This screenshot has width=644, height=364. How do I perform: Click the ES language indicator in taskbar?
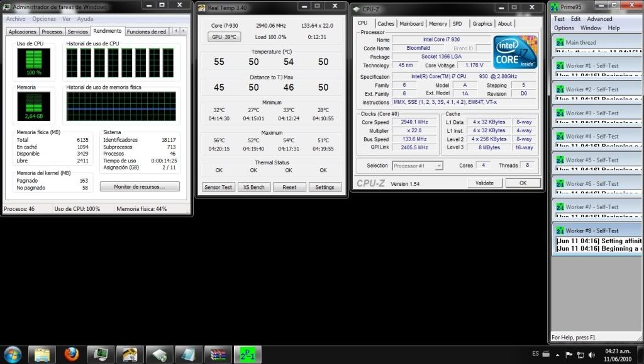[x=536, y=354]
